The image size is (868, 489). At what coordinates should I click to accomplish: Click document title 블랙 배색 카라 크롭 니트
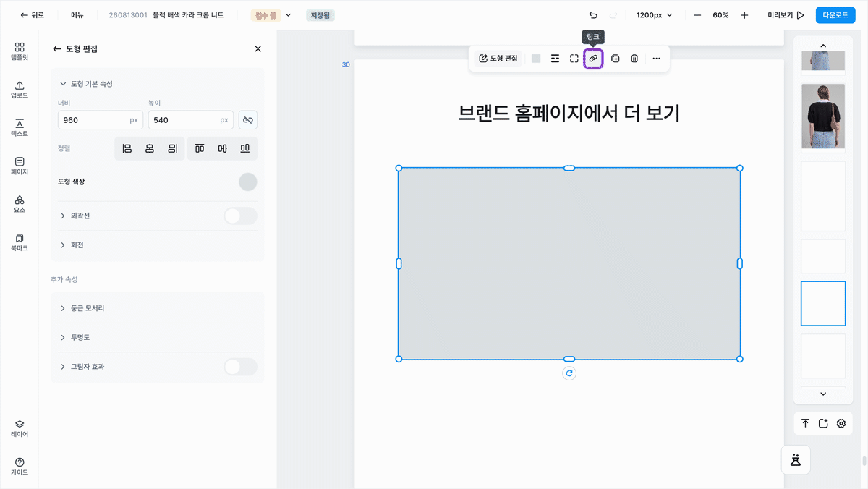tap(188, 15)
